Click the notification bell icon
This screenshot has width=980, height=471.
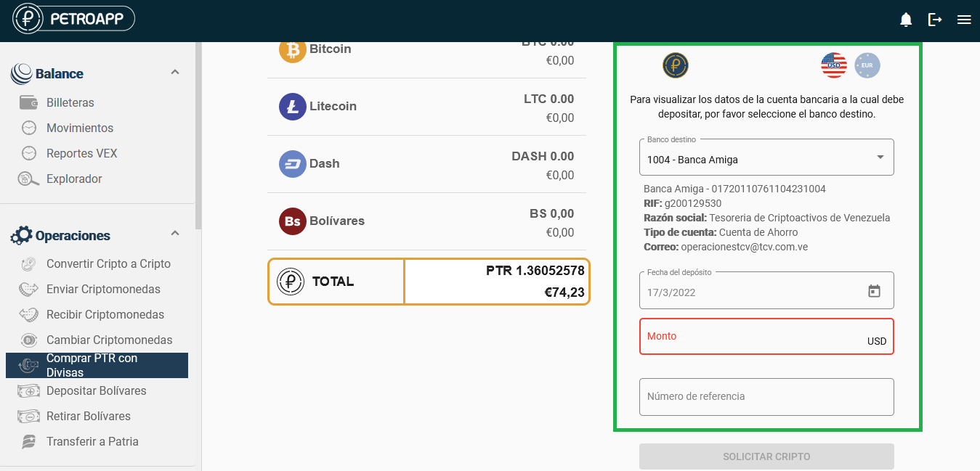[x=906, y=20]
